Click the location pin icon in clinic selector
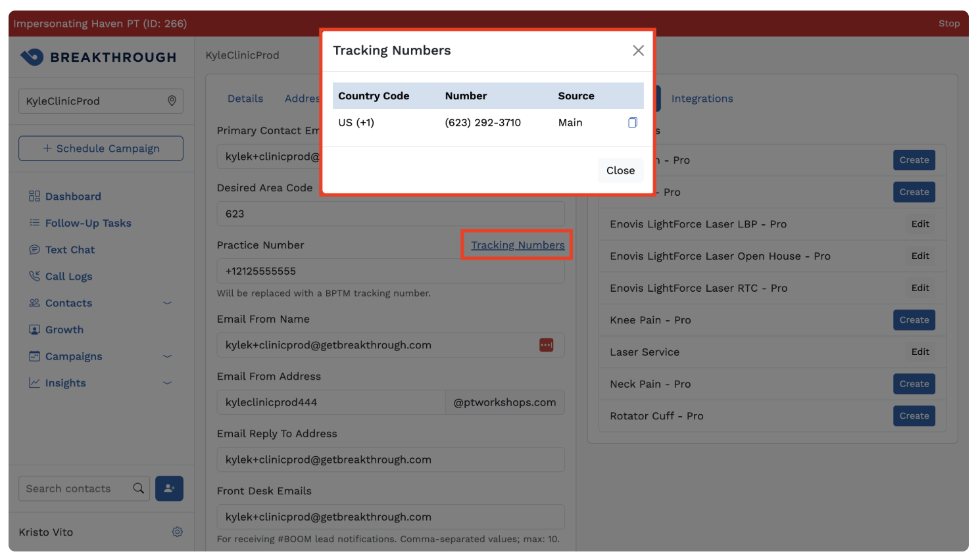Viewport: 980px width, 560px height. pyautogui.click(x=172, y=101)
